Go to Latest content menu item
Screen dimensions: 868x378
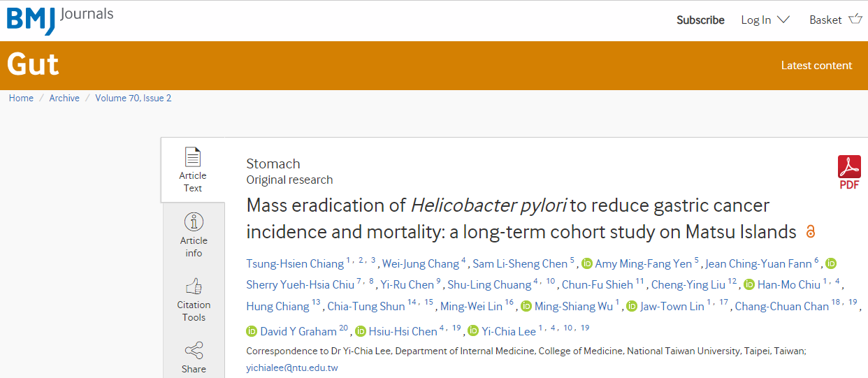pos(816,66)
